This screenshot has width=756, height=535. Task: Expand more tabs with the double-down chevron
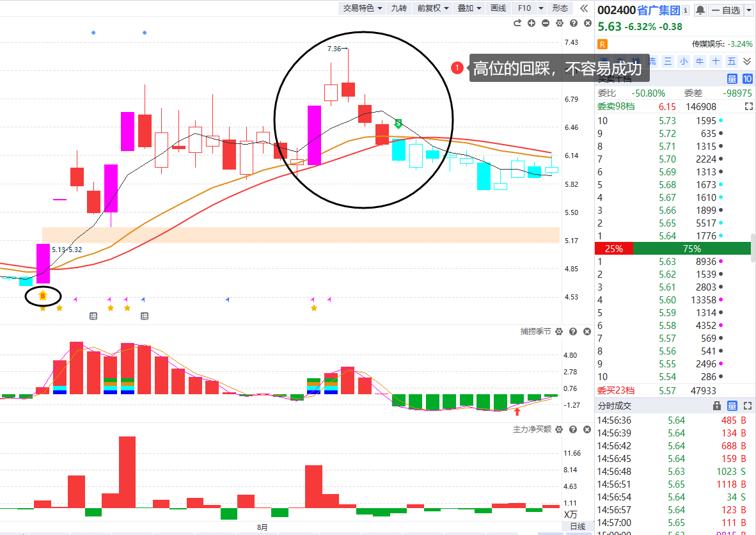click(x=747, y=61)
